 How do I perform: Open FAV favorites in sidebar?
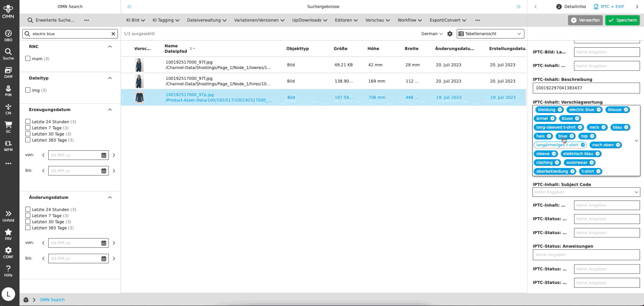tap(8, 234)
